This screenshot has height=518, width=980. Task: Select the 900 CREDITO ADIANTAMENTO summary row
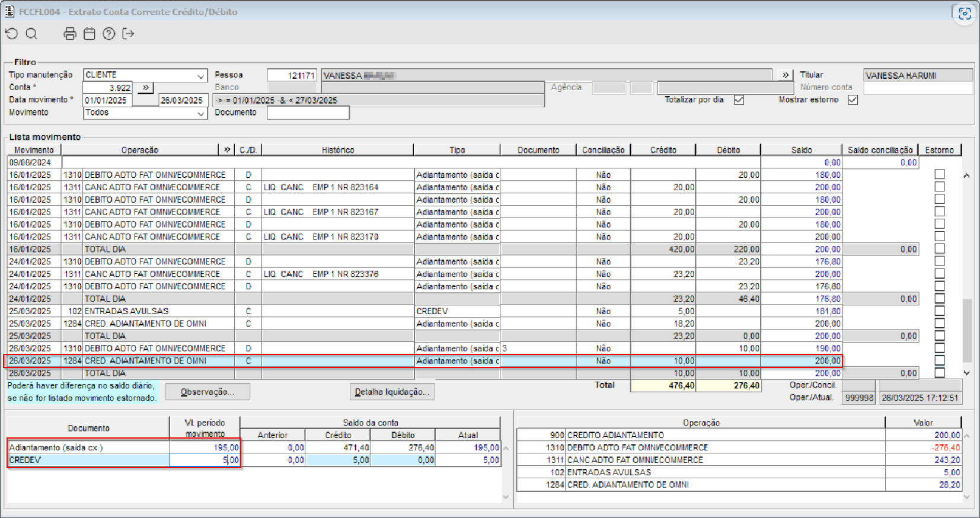tap(739, 435)
